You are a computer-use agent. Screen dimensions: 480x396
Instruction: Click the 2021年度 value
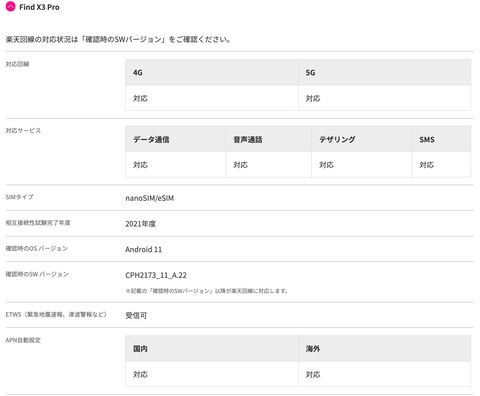[140, 224]
